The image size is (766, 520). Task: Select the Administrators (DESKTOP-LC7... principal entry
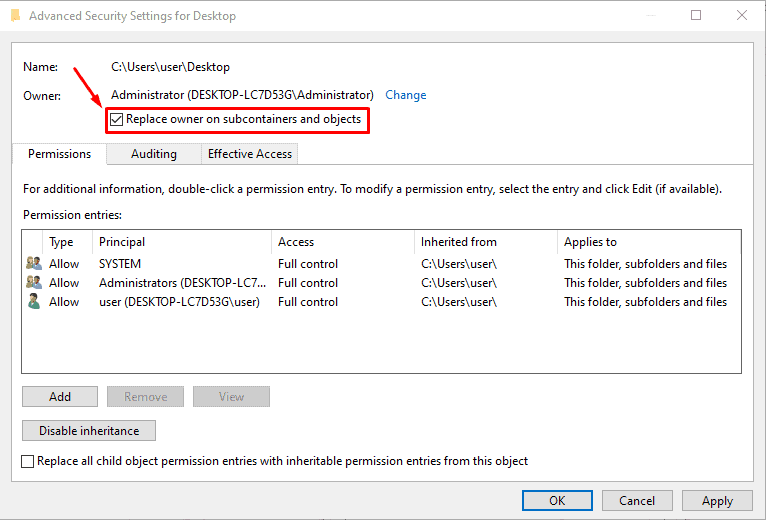click(182, 283)
